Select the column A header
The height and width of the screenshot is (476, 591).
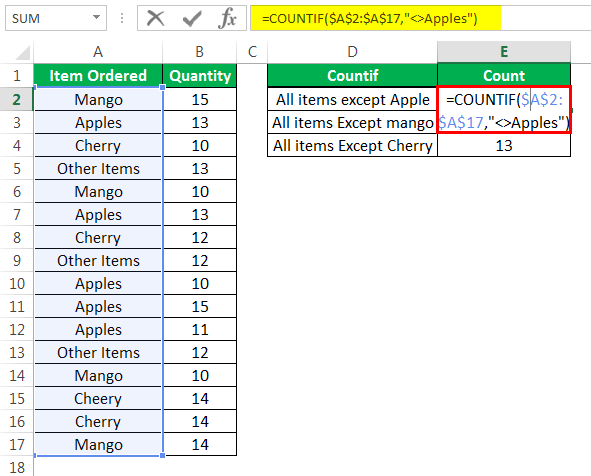click(98, 52)
